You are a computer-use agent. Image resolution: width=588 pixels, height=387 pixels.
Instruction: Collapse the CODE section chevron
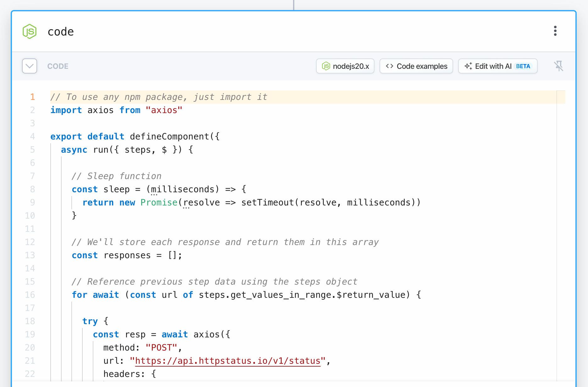coord(30,66)
